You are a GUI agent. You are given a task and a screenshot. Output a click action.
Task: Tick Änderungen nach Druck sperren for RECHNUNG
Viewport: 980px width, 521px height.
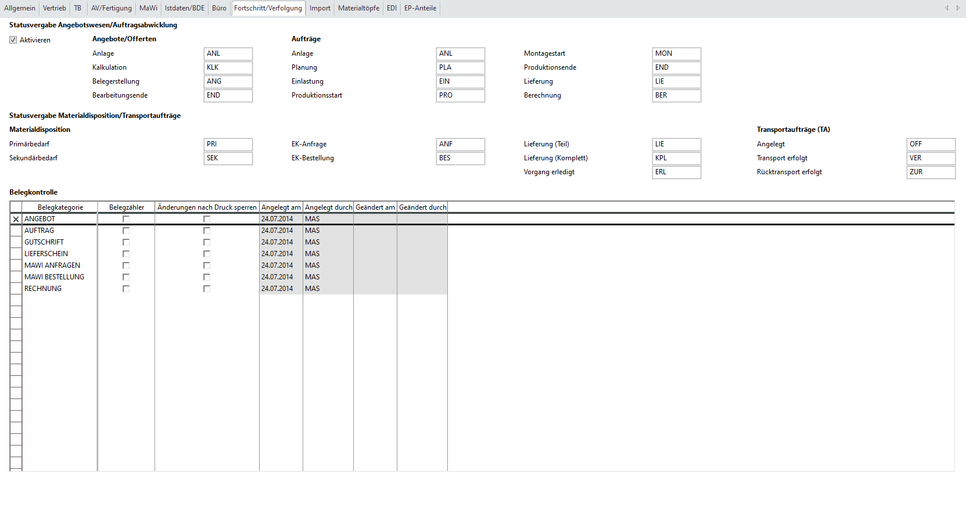(207, 289)
